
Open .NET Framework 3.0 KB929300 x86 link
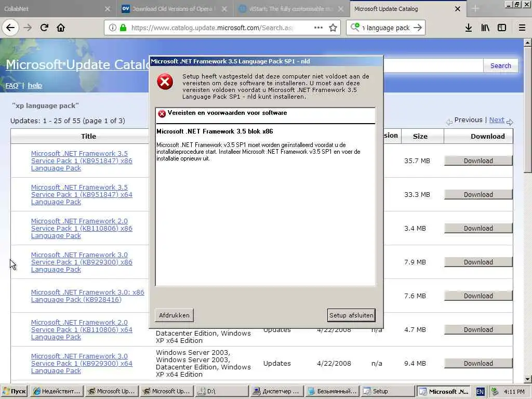82,262
